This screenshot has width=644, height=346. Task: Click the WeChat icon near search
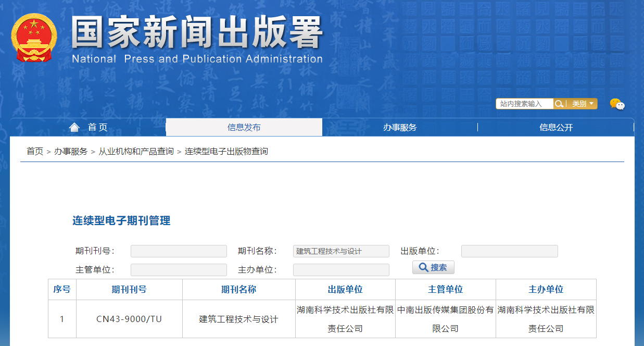pyautogui.click(x=617, y=104)
